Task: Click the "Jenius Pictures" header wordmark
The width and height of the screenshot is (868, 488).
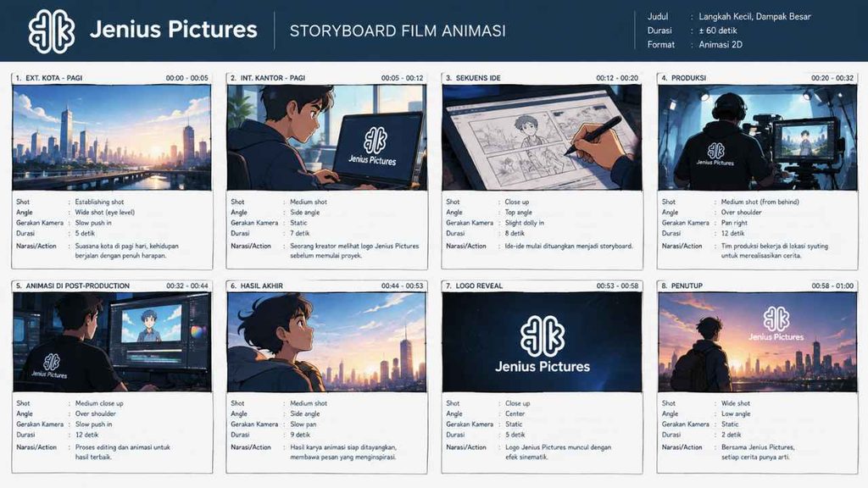Action: point(173,30)
